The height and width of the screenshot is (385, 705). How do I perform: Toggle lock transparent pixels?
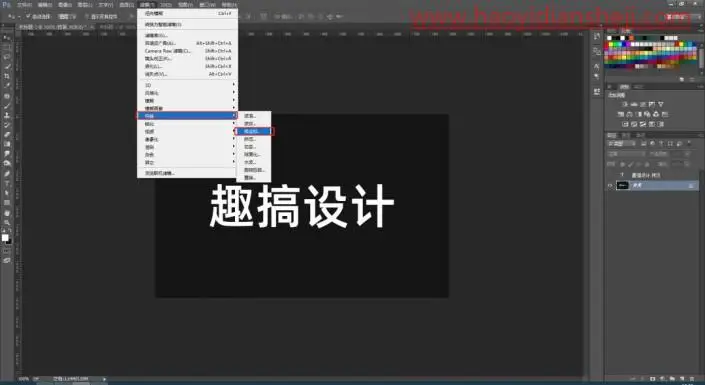coord(622,164)
